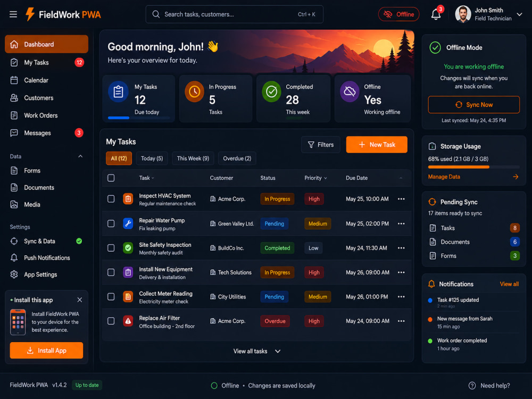The height and width of the screenshot is (399, 532).
Task: Select the Today (5) tab
Action: point(152,159)
